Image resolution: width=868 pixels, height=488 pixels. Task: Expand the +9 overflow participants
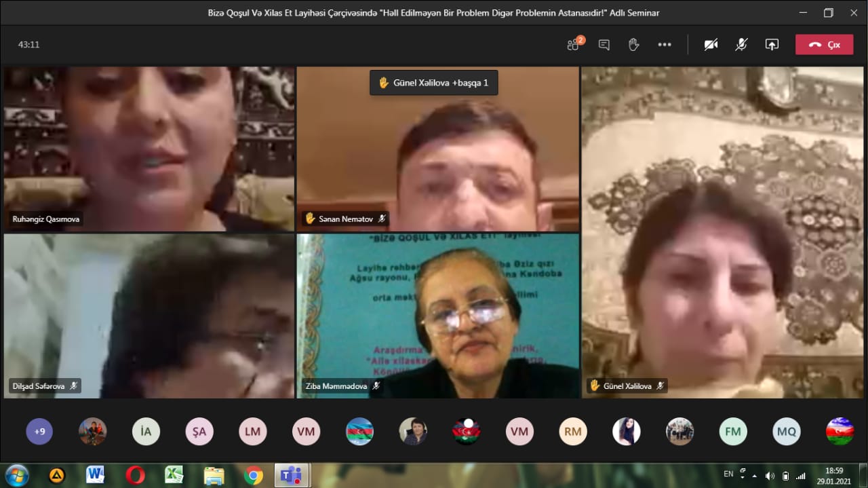(x=39, y=431)
